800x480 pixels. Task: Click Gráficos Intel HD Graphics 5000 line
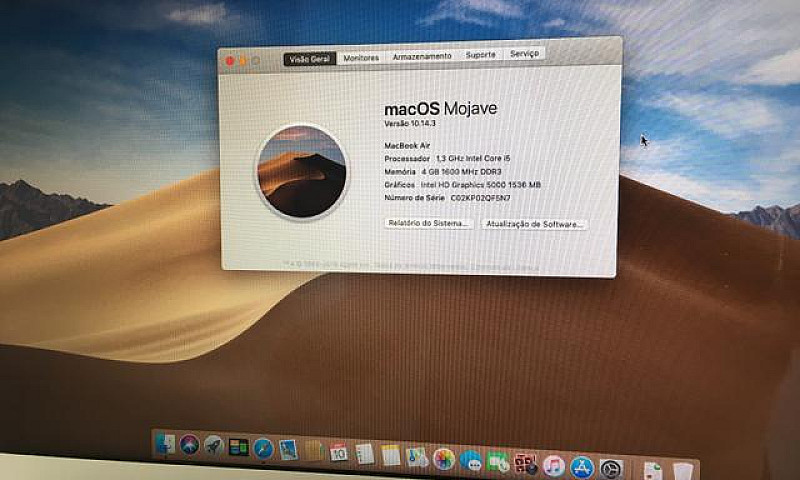pyautogui.click(x=462, y=185)
